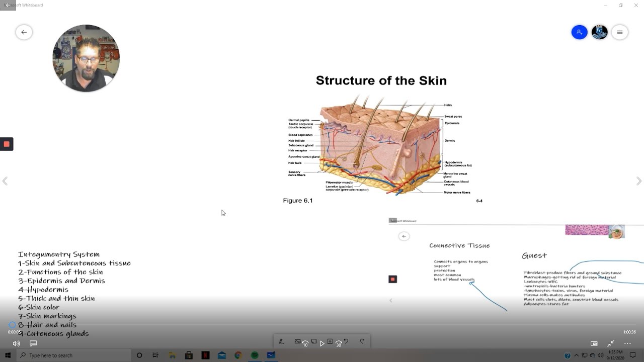Select '2-Functions of the skin' line
The image size is (644, 362).
click(60, 272)
